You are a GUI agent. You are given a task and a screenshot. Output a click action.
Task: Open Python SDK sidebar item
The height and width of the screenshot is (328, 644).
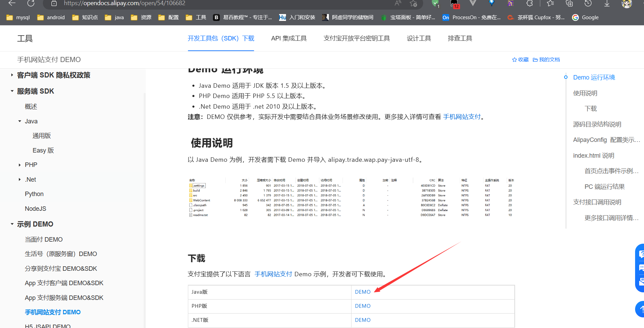point(34,194)
